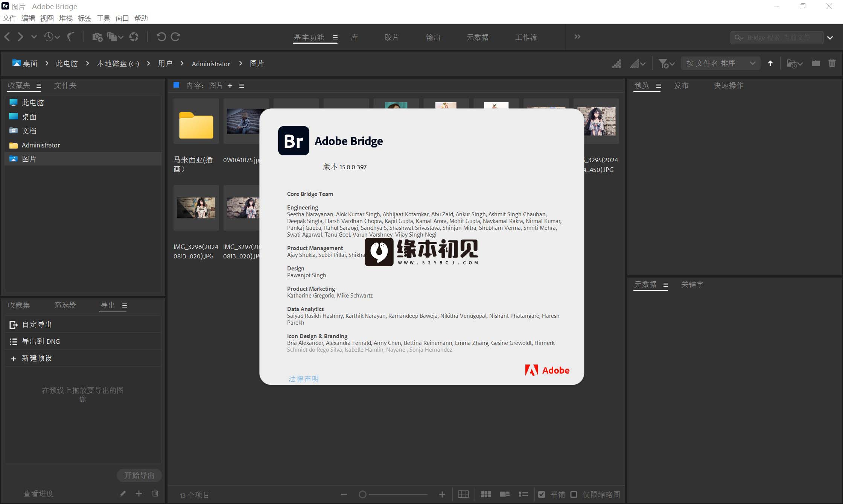Screen dimensions: 843x504
Task: Click the Bridge search field
Action: click(777, 38)
